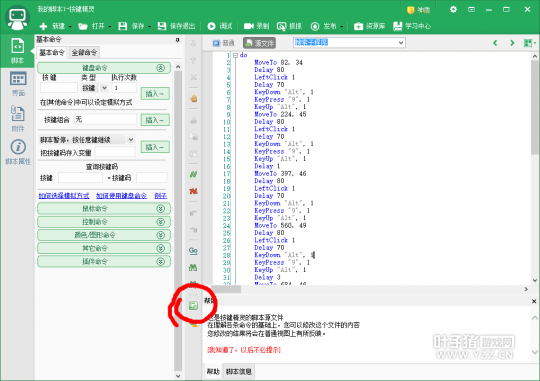Image resolution: width=540 pixels, height=381 pixels.
Task: Click 插入 button beside 按键组合
Action: click(155, 120)
